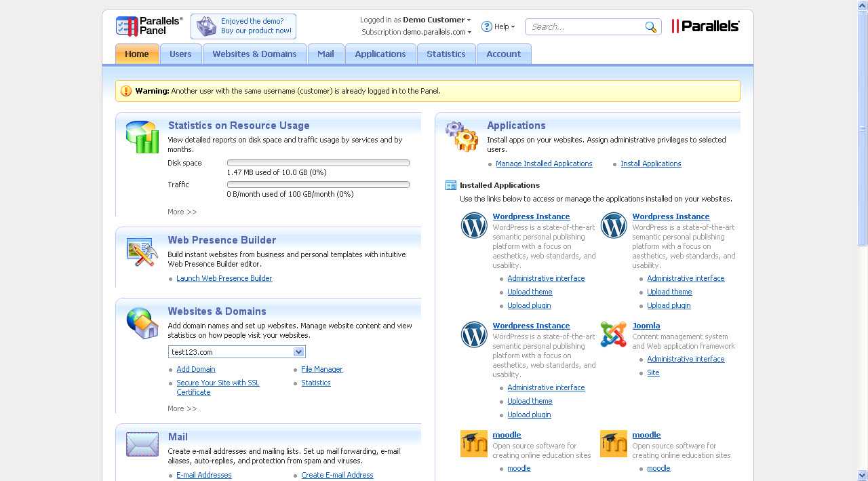Open the test123.com domain dropdown
The height and width of the screenshot is (481, 868).
(298, 352)
